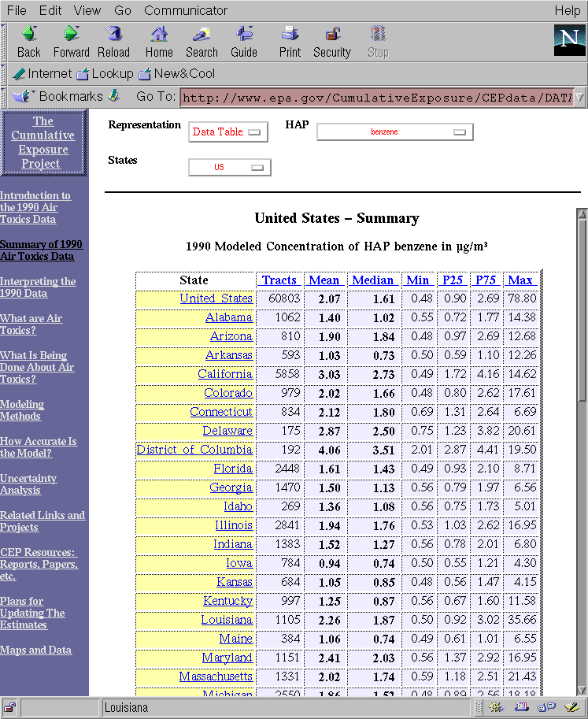The height and width of the screenshot is (719, 588).
Task: Reload the current page
Action: pos(113,35)
